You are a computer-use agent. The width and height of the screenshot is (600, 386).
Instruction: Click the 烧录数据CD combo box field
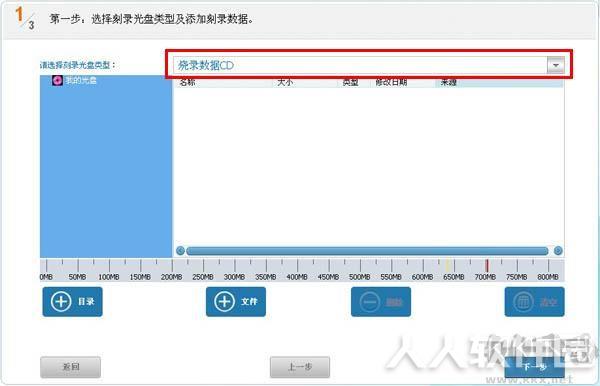[368, 65]
